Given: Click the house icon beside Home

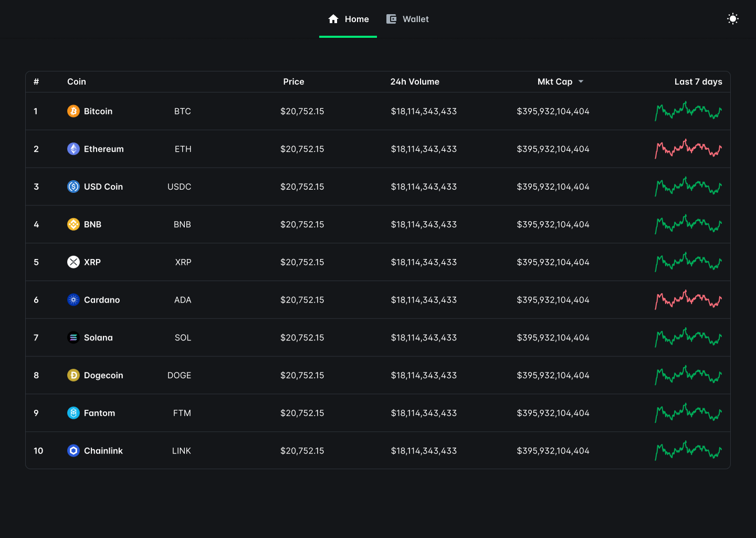Looking at the screenshot, I should 333,19.
